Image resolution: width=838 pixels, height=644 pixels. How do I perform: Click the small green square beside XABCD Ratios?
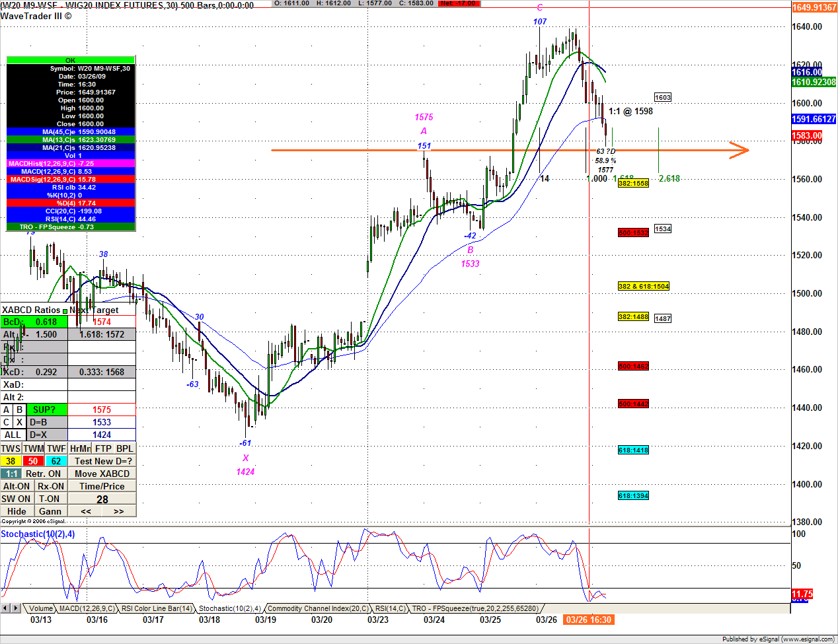pyautogui.click(x=65, y=310)
